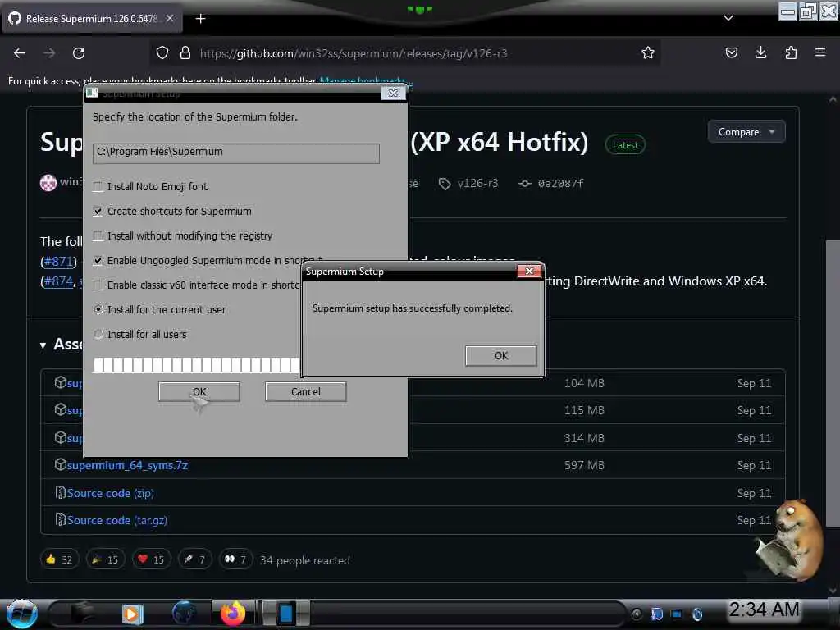Click the party popper reaction 15
The height and width of the screenshot is (630, 840).
pyautogui.click(x=106, y=559)
